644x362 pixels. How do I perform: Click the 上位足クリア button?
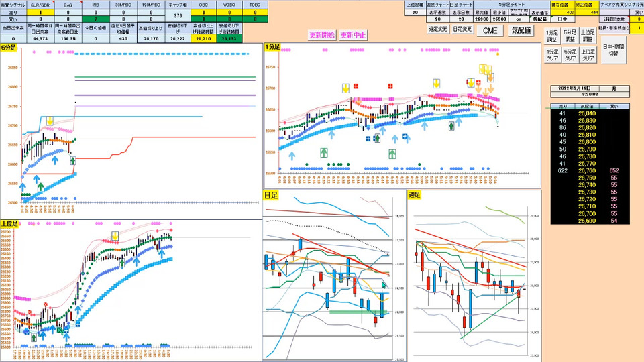point(588,55)
